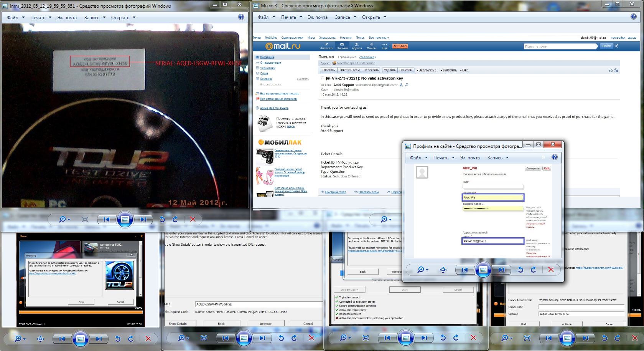Rotate clockwise in the imm_2012 photo window
The width and height of the screenshot is (644, 351).
tap(175, 219)
